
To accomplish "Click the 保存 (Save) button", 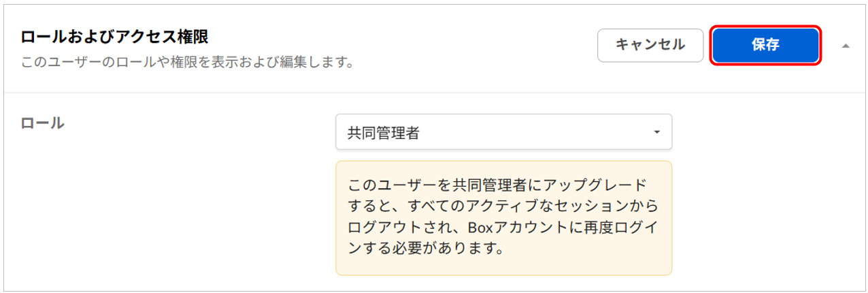I will (765, 46).
